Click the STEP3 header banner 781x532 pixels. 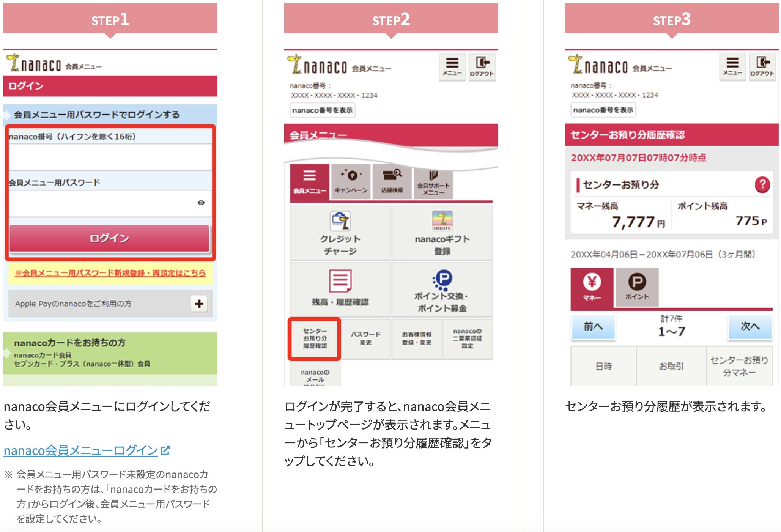tap(672, 19)
